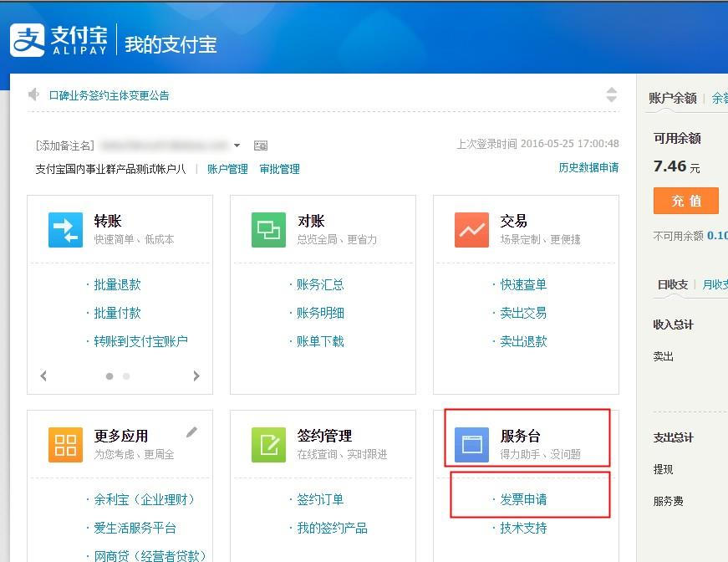Click 提现 row in 支出总计
The image size is (728, 562).
[x=663, y=469]
